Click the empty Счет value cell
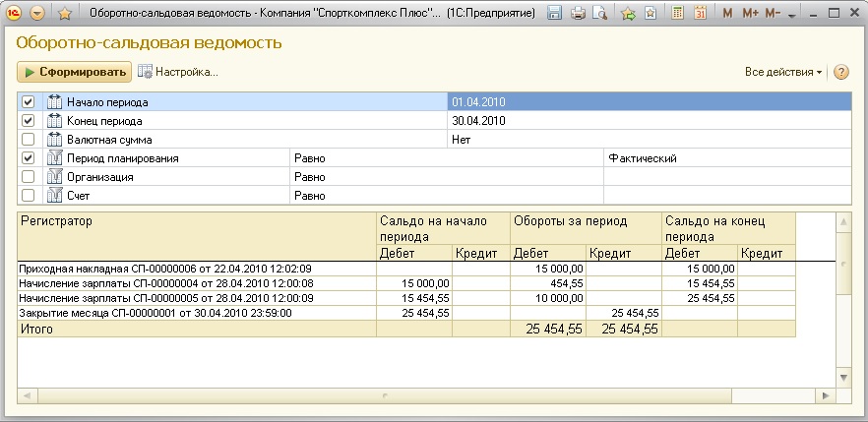Image resolution: width=868 pixels, height=422 pixels. pos(728,195)
